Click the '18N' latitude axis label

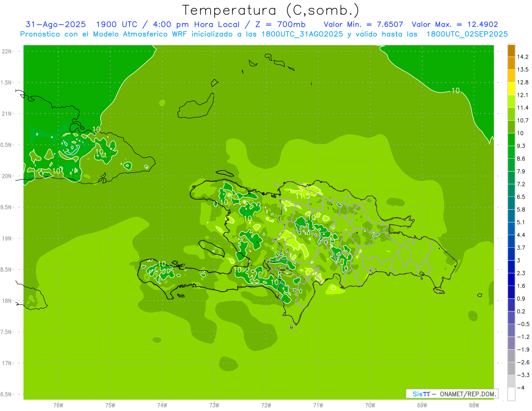click(x=7, y=301)
